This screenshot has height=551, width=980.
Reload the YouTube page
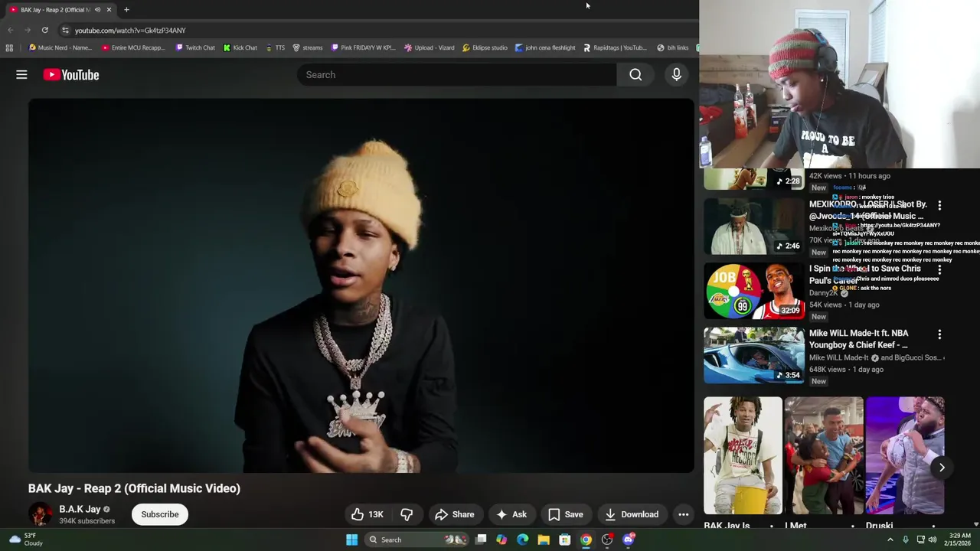[x=44, y=30]
